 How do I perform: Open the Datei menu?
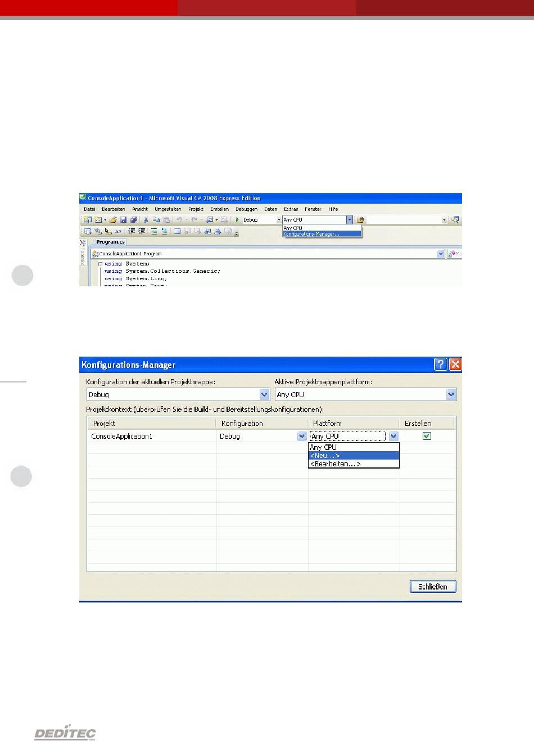[89, 209]
